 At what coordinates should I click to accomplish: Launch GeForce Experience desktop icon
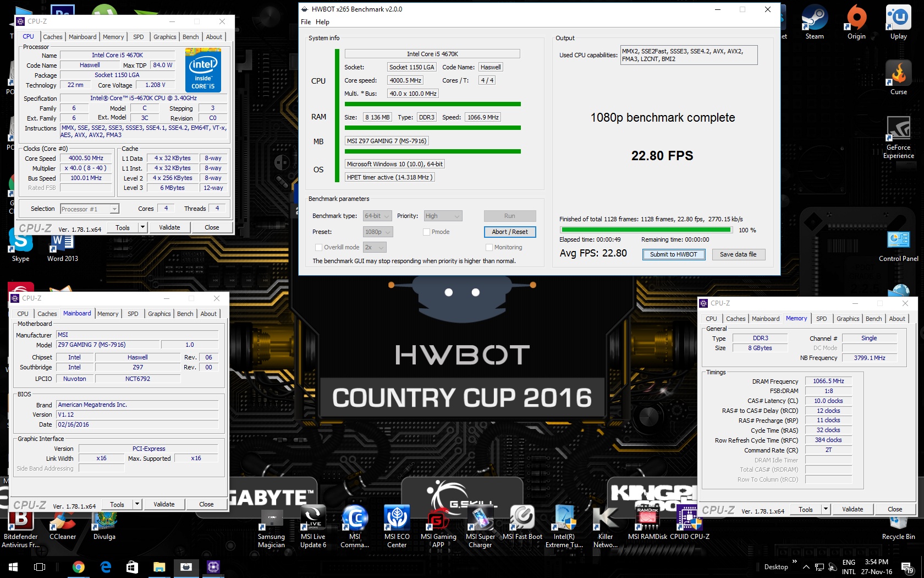tap(898, 138)
